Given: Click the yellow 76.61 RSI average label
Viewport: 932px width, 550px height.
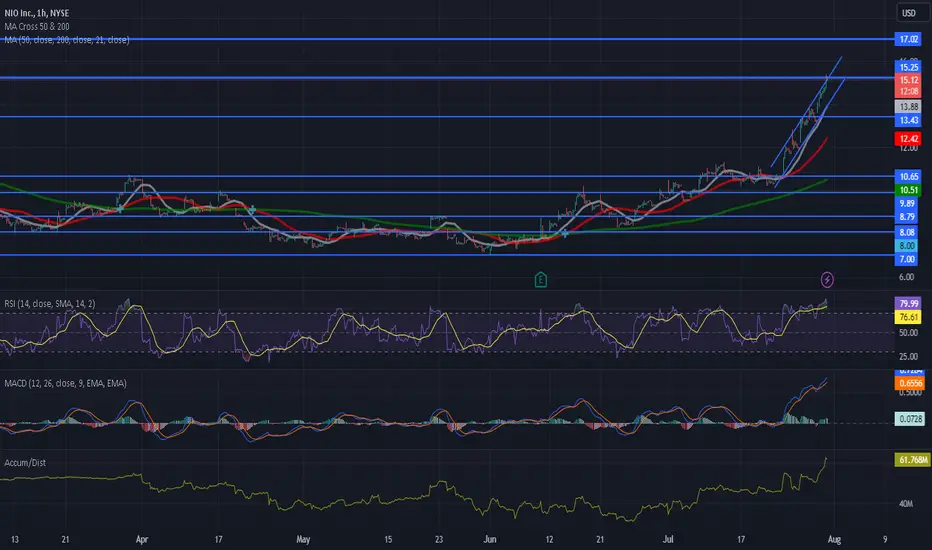Looking at the screenshot, I should tap(909, 318).
